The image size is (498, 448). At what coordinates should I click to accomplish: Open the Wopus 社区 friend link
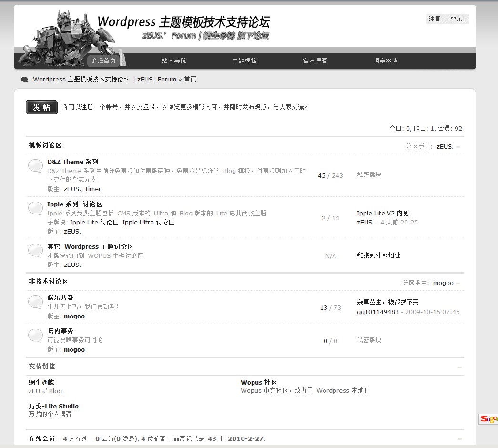click(x=259, y=383)
